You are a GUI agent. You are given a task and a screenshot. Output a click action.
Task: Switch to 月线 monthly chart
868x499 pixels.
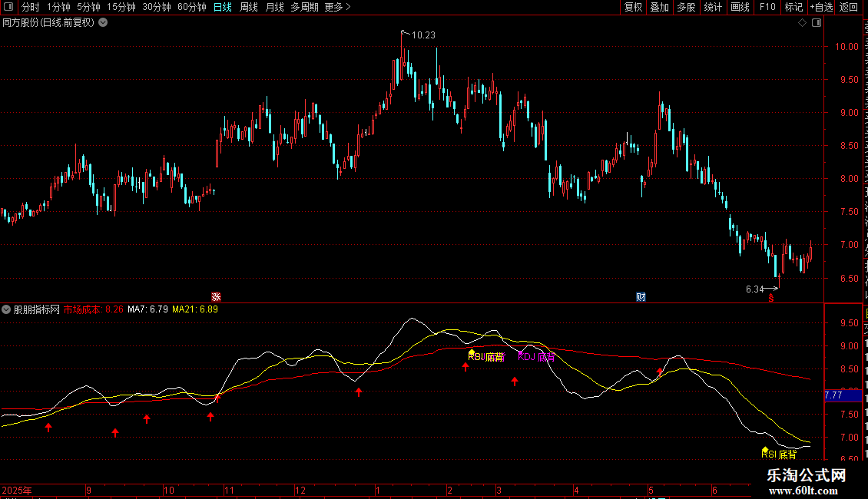pyautogui.click(x=274, y=7)
